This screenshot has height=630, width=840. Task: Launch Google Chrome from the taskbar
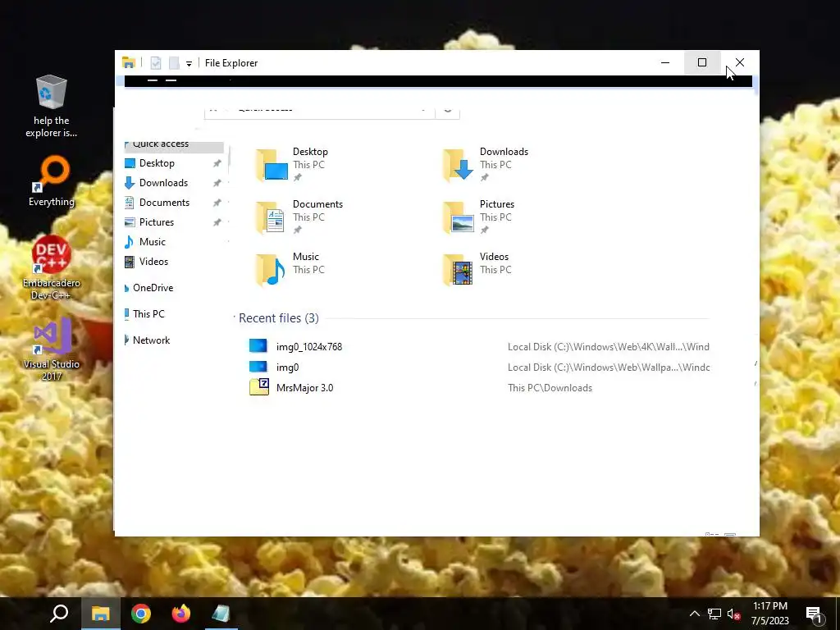(141, 614)
